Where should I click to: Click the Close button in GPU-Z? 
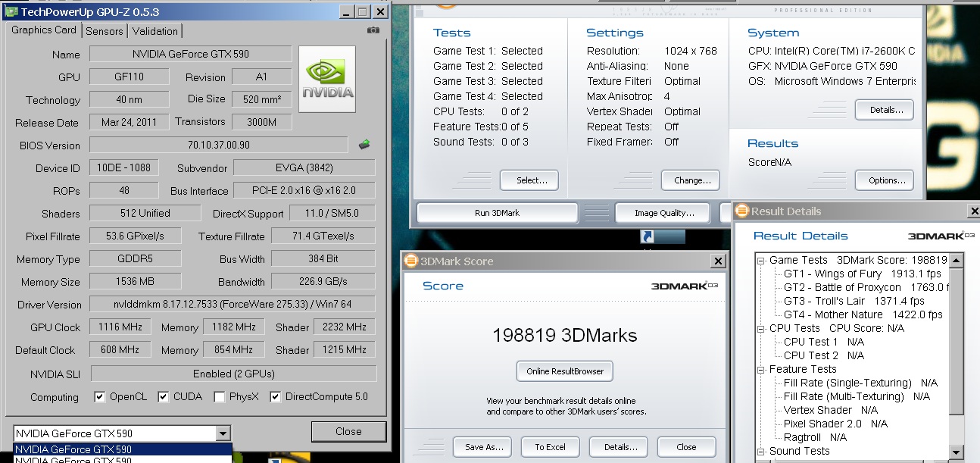pyautogui.click(x=348, y=431)
